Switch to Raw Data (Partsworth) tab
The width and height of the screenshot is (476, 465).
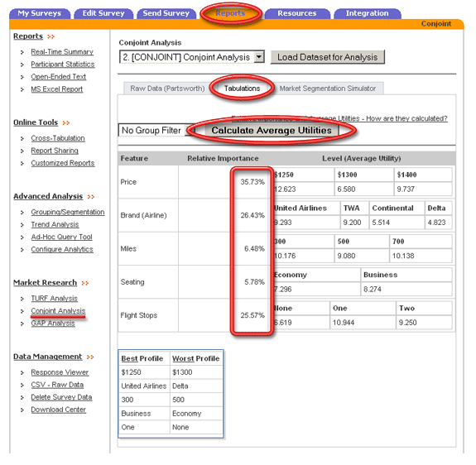click(167, 89)
